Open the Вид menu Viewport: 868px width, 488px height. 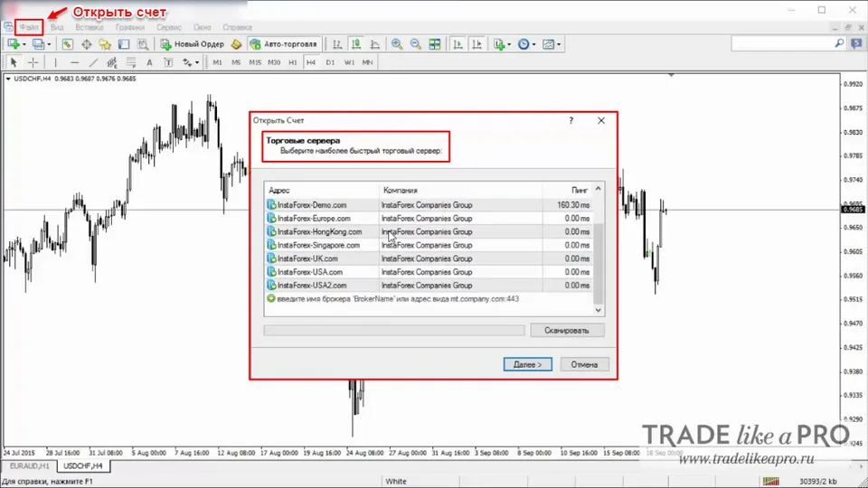pos(57,27)
